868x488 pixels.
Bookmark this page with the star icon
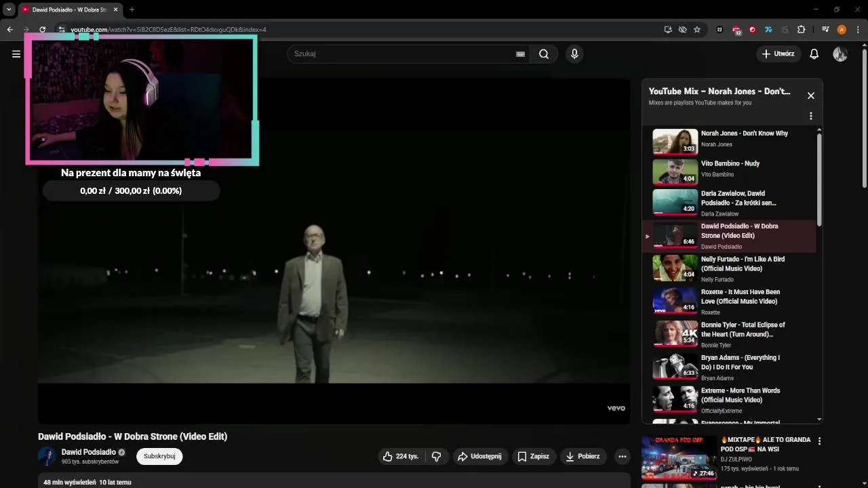click(x=697, y=29)
